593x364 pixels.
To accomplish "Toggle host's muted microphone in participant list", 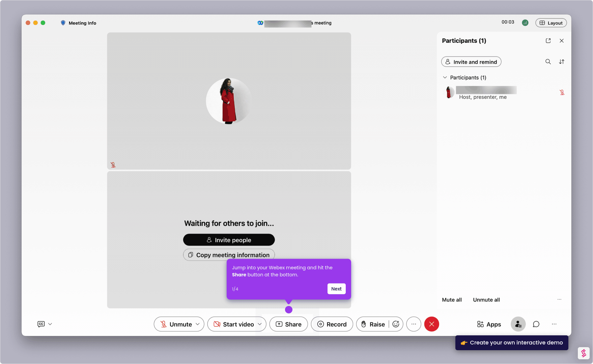I will pos(562,92).
